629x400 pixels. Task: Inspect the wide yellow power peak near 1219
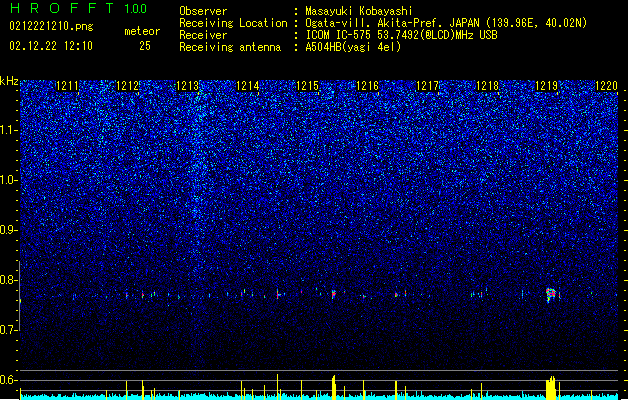pyautogui.click(x=551, y=388)
